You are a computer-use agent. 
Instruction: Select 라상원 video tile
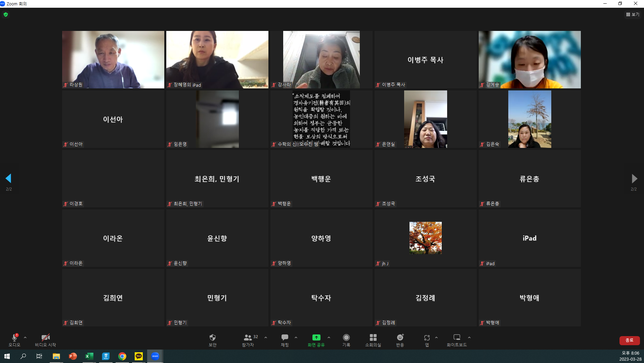tap(113, 59)
